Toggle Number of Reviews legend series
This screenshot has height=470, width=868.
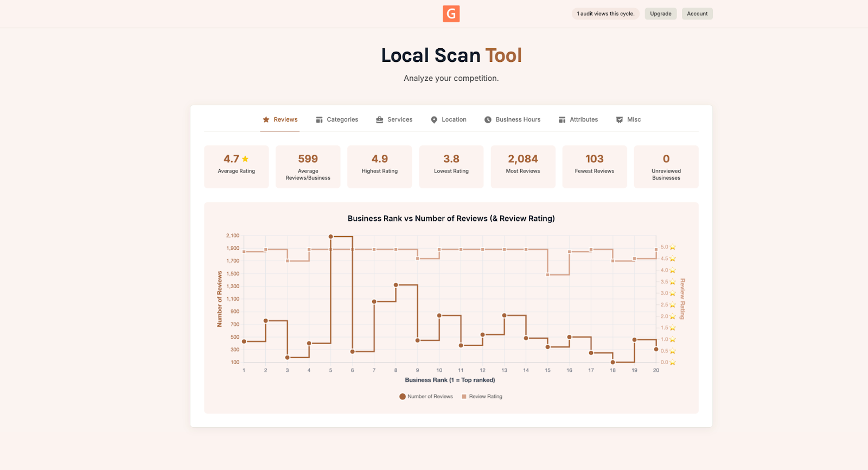coord(426,397)
